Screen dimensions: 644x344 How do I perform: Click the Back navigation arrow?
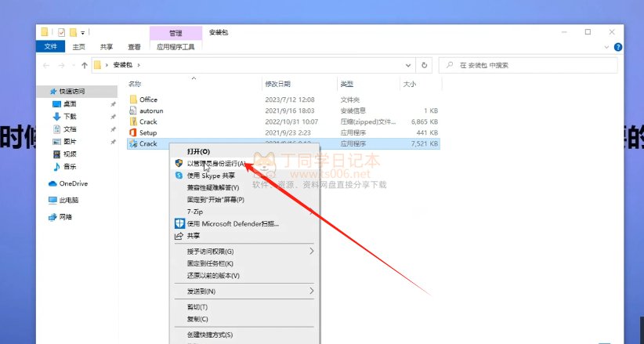click(x=46, y=65)
